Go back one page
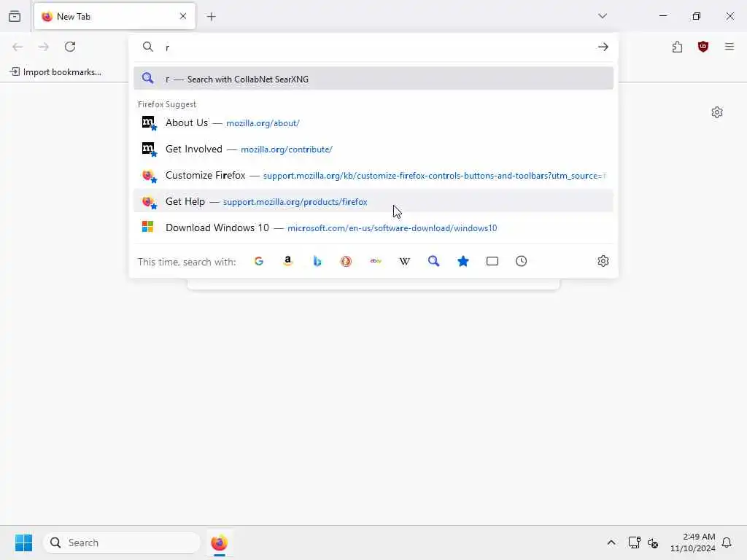Screen dimensions: 747x560 click(x=18, y=47)
